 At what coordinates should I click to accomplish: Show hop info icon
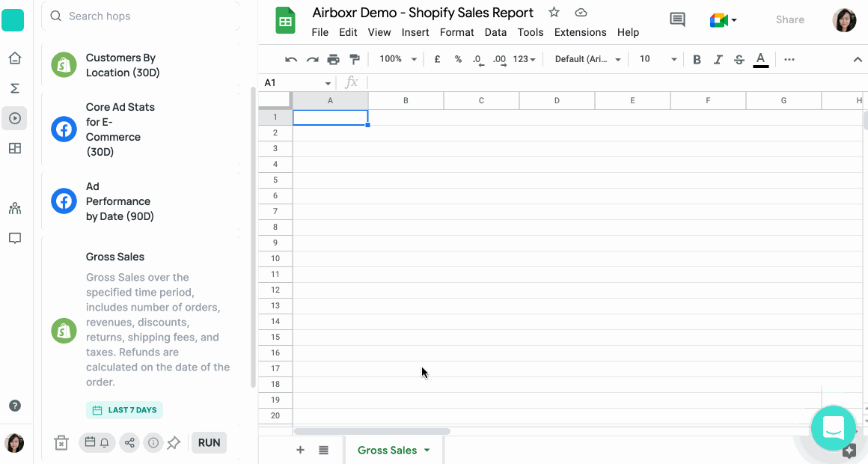click(153, 442)
